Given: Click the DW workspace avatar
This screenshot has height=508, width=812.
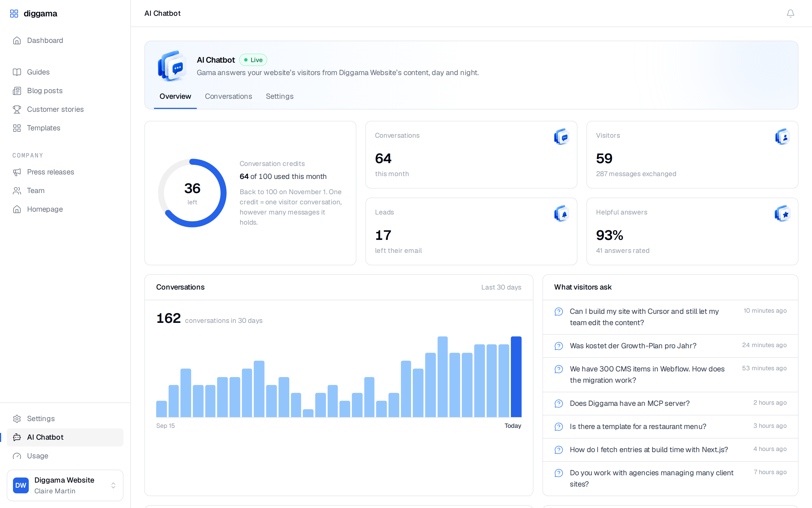Looking at the screenshot, I should (x=21, y=485).
